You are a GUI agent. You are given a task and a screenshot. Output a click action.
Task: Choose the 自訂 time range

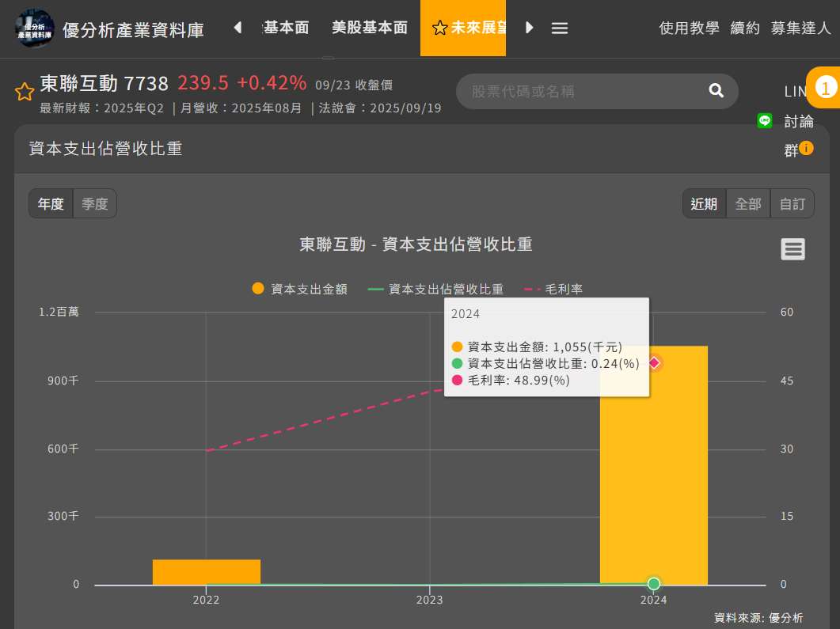tap(792, 203)
